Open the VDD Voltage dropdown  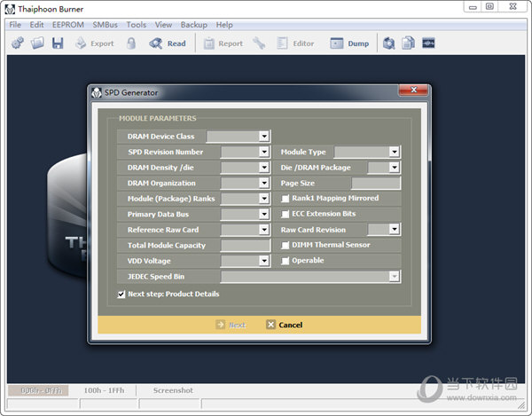tap(264, 261)
